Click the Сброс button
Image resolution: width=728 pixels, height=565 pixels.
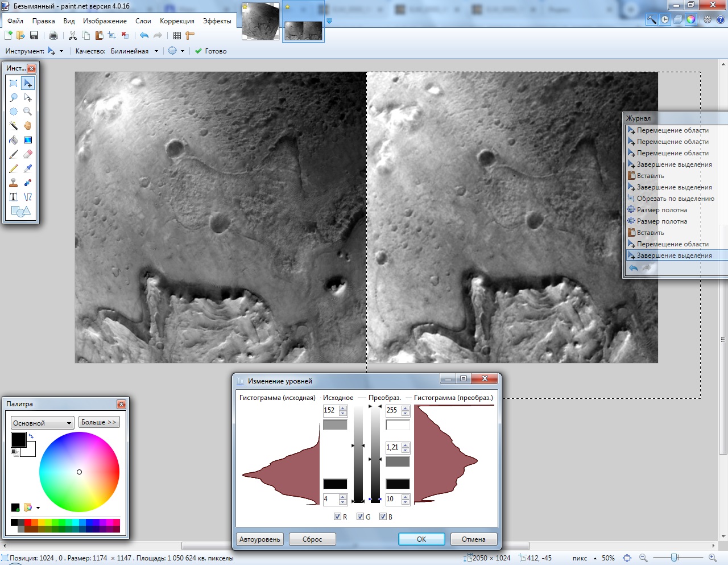tap(312, 539)
